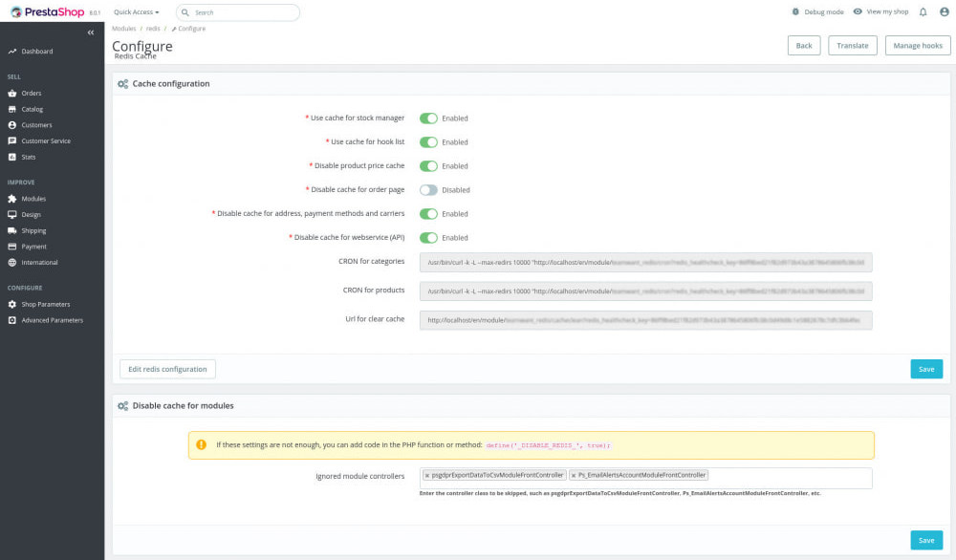Save the Disable cache for modules panel
The height and width of the screenshot is (560, 956).
(926, 541)
